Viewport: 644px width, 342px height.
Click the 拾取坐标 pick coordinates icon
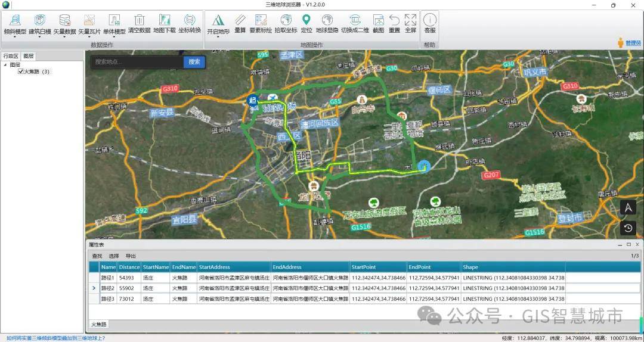286,21
